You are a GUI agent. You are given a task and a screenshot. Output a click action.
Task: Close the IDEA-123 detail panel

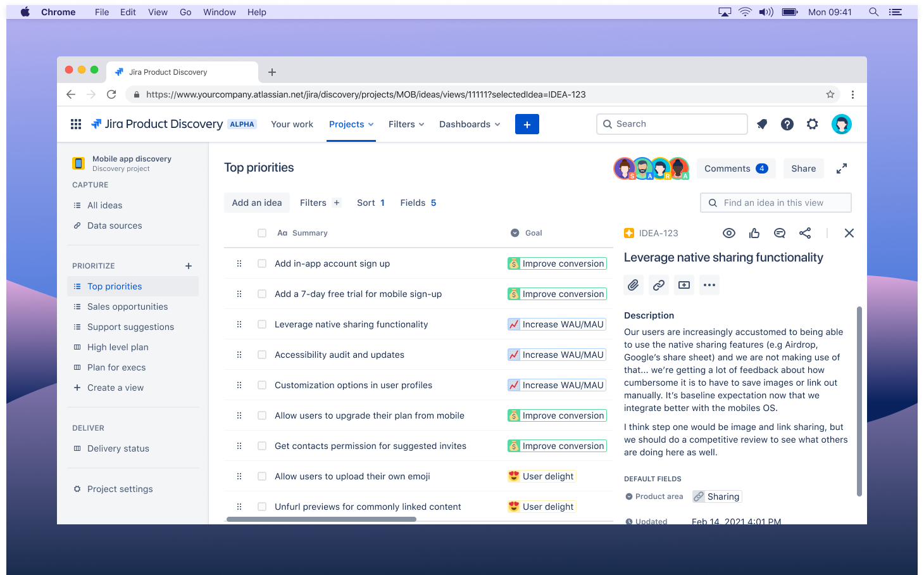pos(849,233)
